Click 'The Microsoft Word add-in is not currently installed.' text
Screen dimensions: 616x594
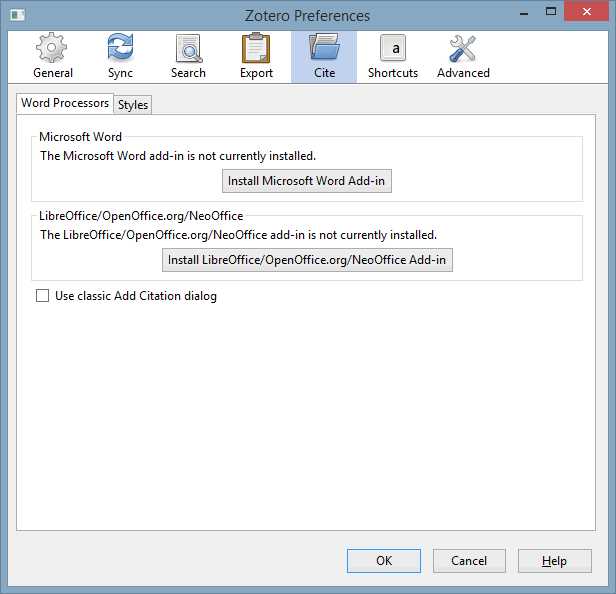coord(178,156)
